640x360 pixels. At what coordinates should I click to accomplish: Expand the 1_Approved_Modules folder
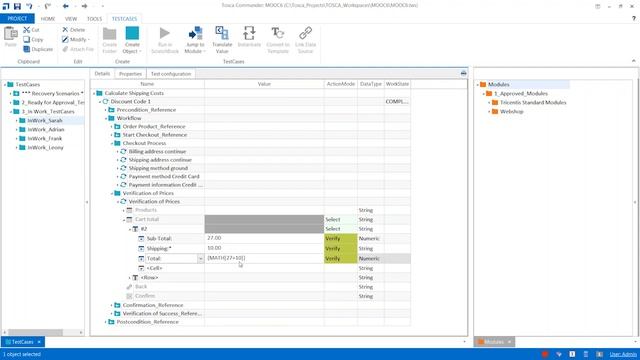[x=483, y=93]
